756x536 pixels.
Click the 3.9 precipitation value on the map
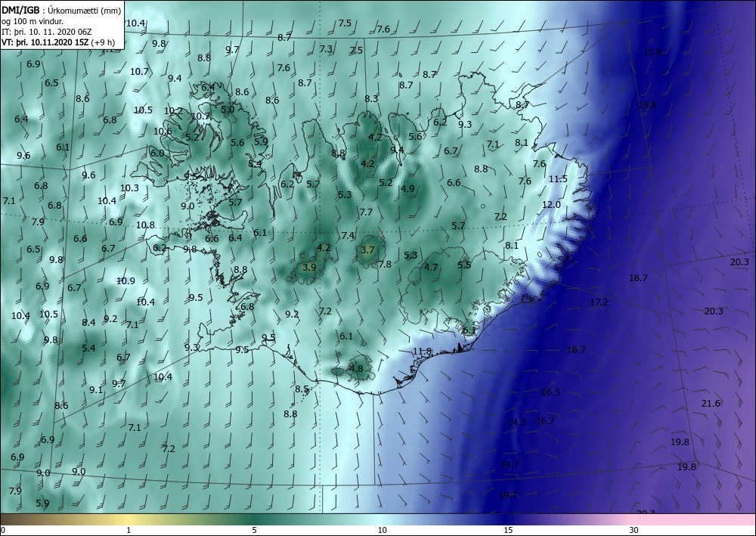point(308,267)
